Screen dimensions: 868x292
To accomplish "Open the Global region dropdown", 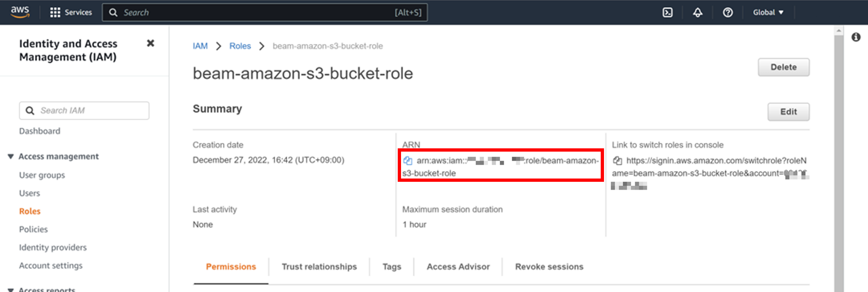I will coord(768,12).
